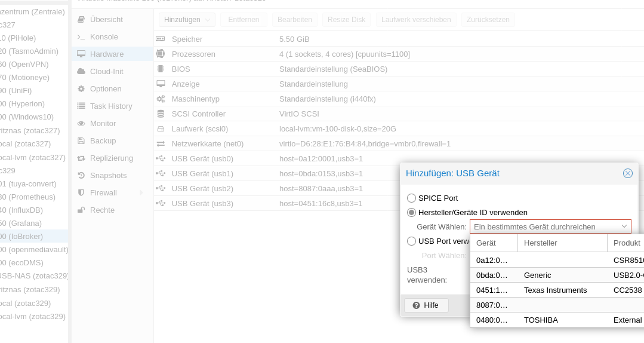Screen dimensions: 644x343
Task: Select the 0a12:0… device row
Action: click(557, 261)
